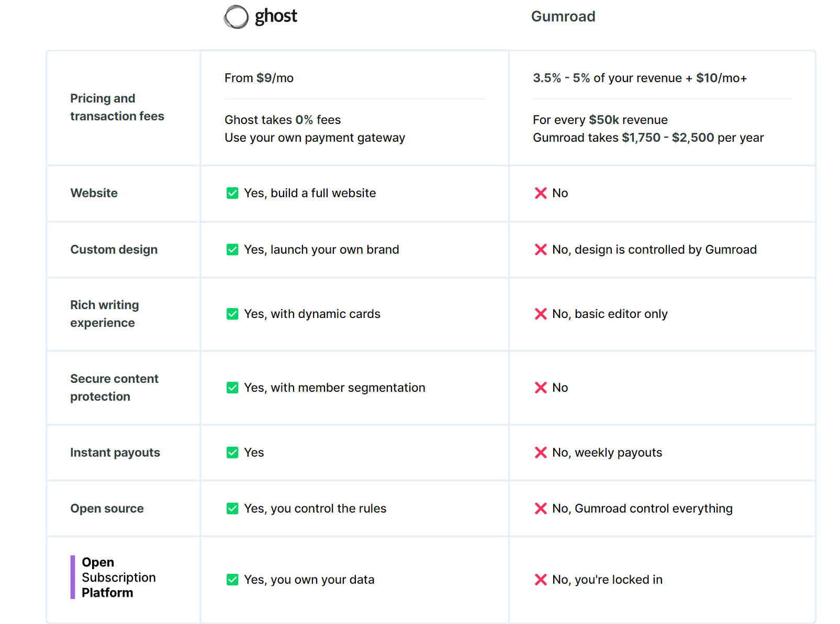Screen dimensions: 840x624
Task: Click the Ghost circular logo icon
Action: coord(236,17)
